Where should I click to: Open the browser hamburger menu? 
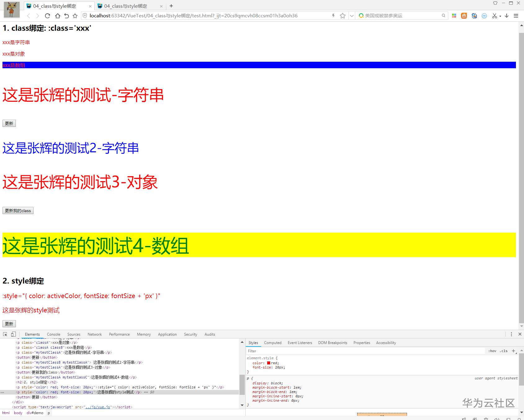click(x=516, y=16)
